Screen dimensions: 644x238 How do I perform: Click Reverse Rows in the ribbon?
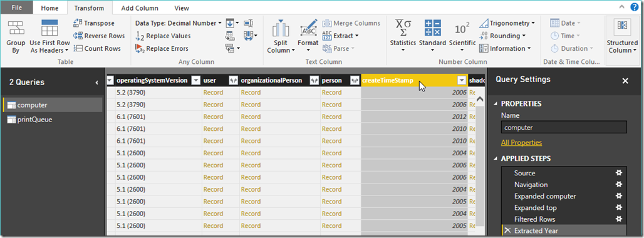(98, 36)
